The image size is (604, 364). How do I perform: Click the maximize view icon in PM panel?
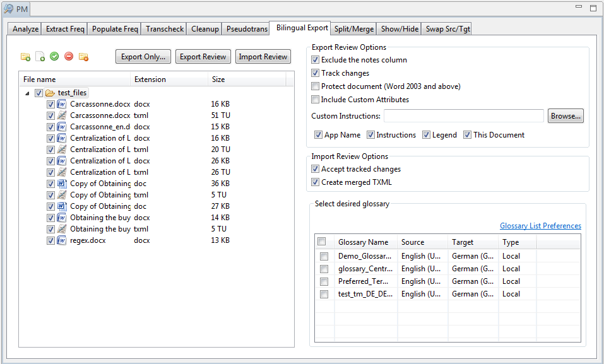(x=593, y=8)
